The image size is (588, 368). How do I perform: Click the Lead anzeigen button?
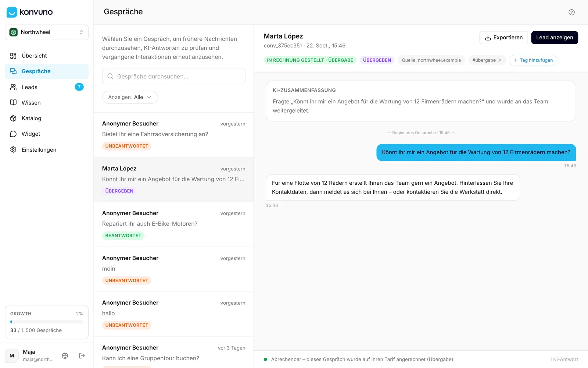point(555,38)
